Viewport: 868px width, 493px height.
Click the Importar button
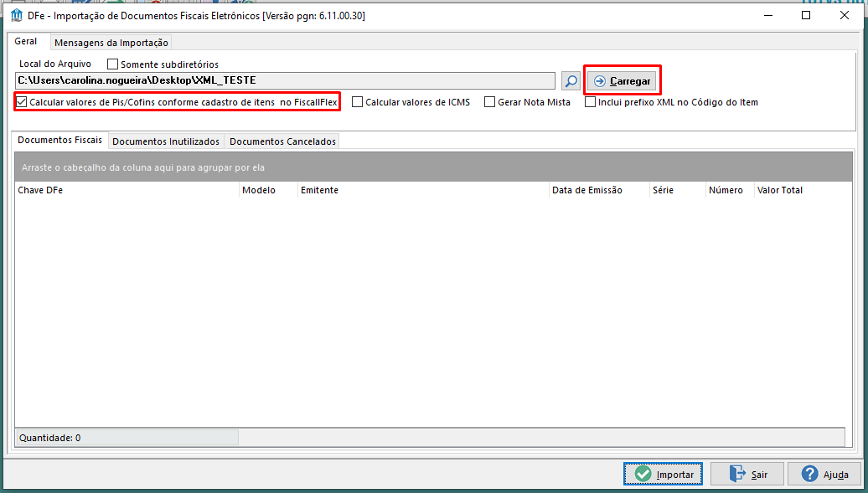(664, 475)
